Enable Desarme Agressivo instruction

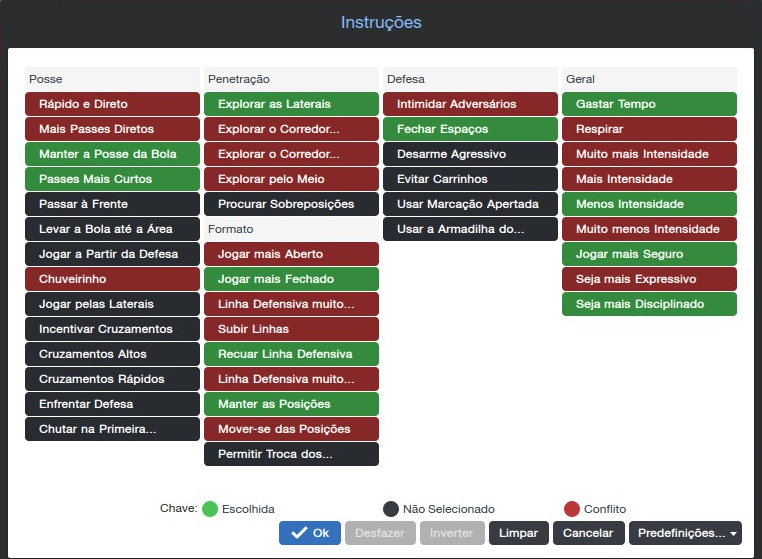point(470,154)
